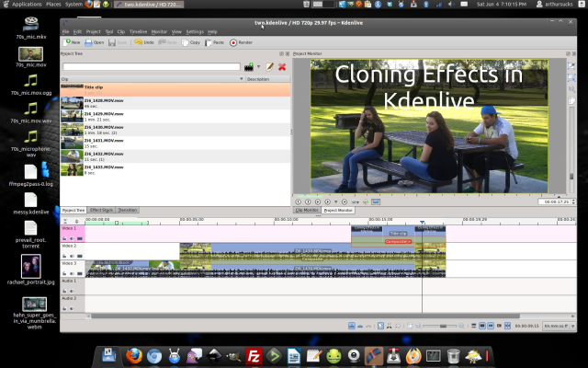The image size is (588, 368).
Task: Hide video of Video 3 track
Action: [80, 273]
